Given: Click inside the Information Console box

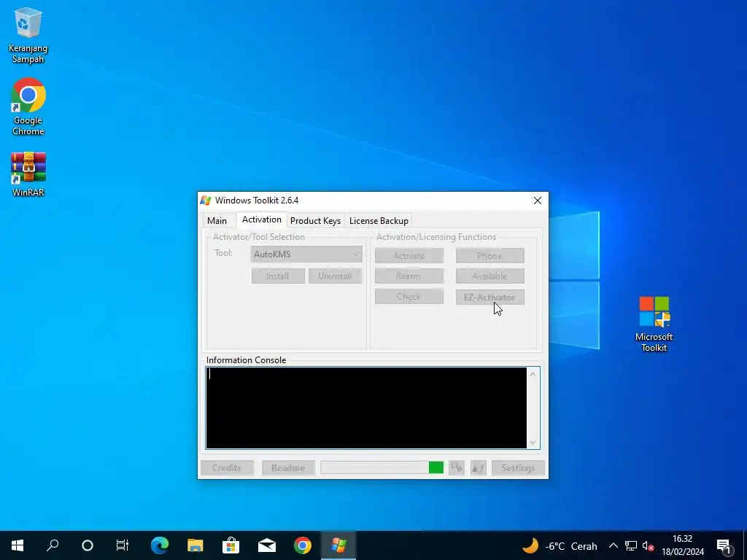Looking at the screenshot, I should [x=366, y=408].
